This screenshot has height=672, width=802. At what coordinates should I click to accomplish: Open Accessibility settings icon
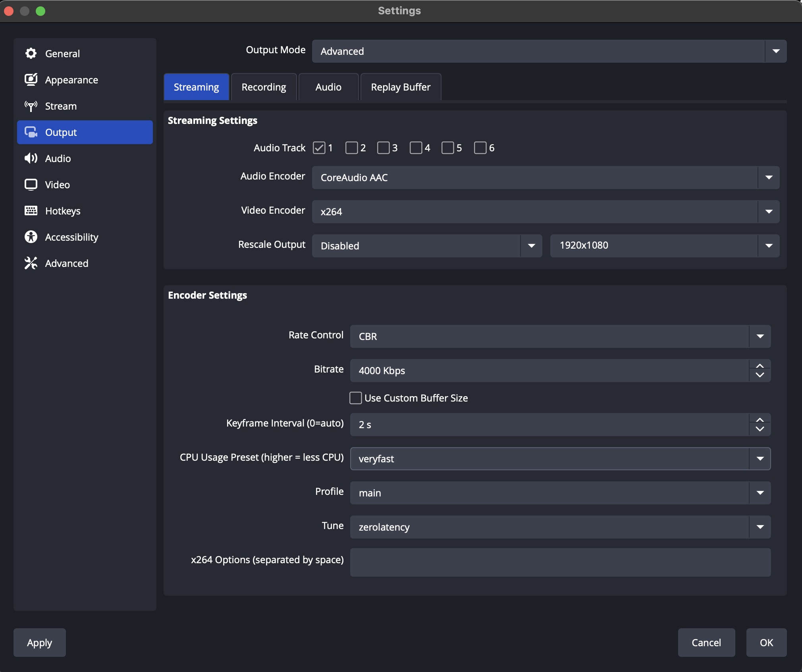[31, 237]
